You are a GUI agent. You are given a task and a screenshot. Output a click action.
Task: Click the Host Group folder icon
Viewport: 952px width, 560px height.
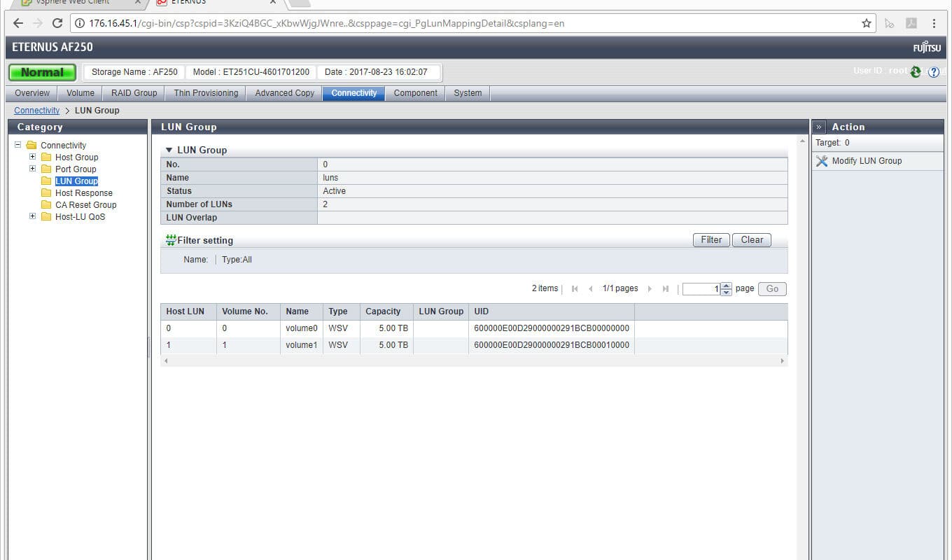tap(46, 157)
